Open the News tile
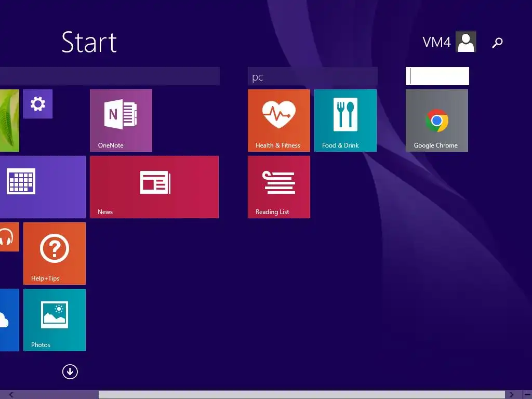 (154, 187)
